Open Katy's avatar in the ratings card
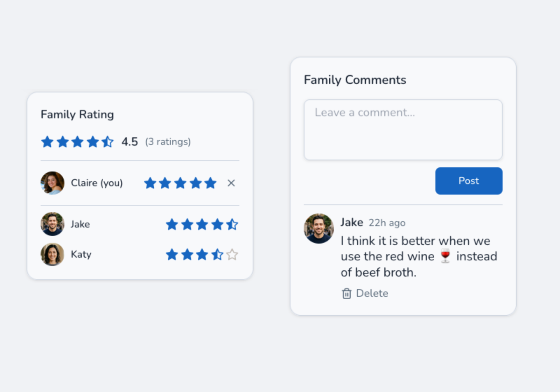 [52, 254]
